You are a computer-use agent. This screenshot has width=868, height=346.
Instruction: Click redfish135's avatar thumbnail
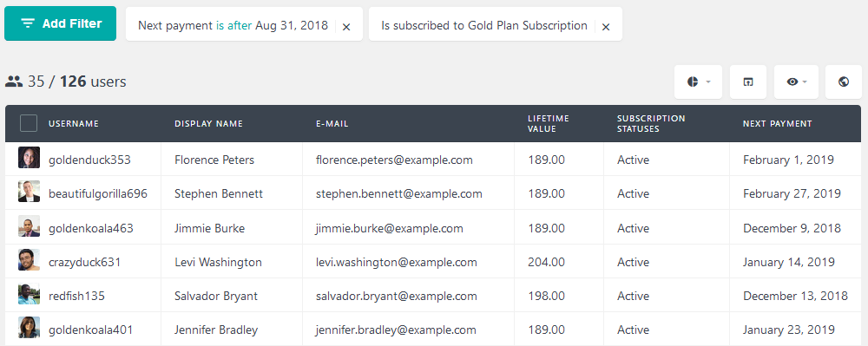pyautogui.click(x=29, y=294)
